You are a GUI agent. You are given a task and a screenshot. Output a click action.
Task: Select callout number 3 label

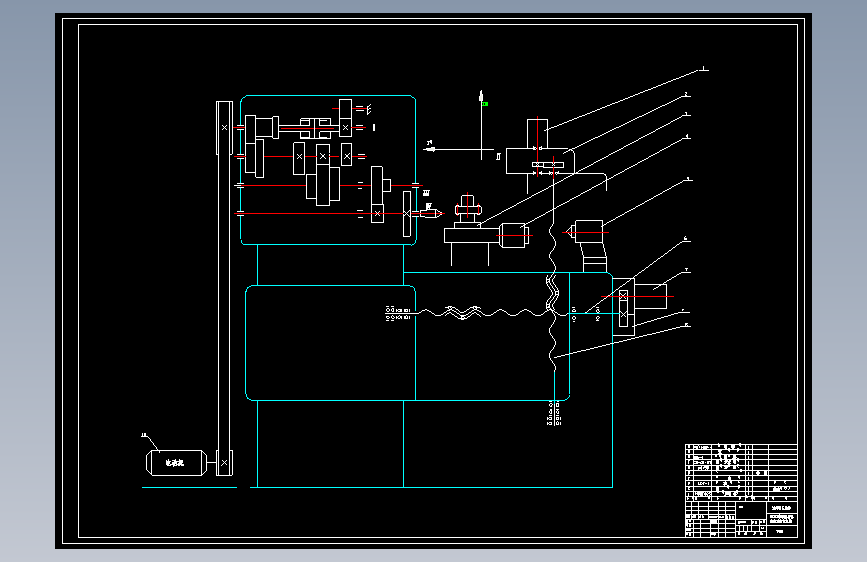click(x=687, y=115)
